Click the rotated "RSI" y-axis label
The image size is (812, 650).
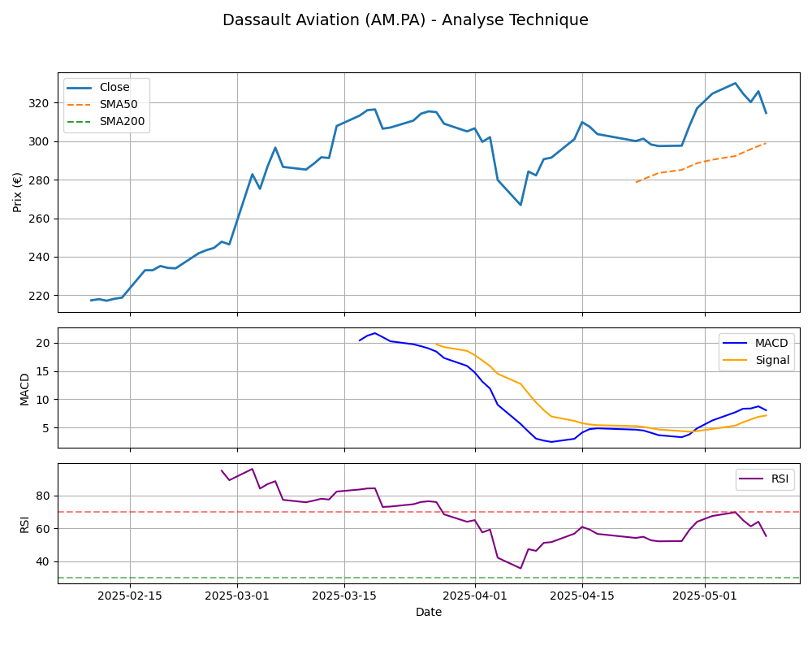(24, 525)
